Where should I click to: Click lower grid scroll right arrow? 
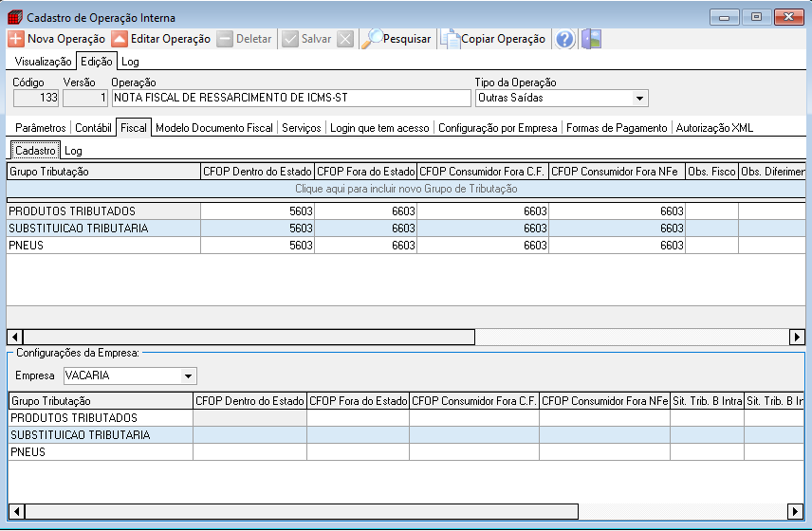795,512
